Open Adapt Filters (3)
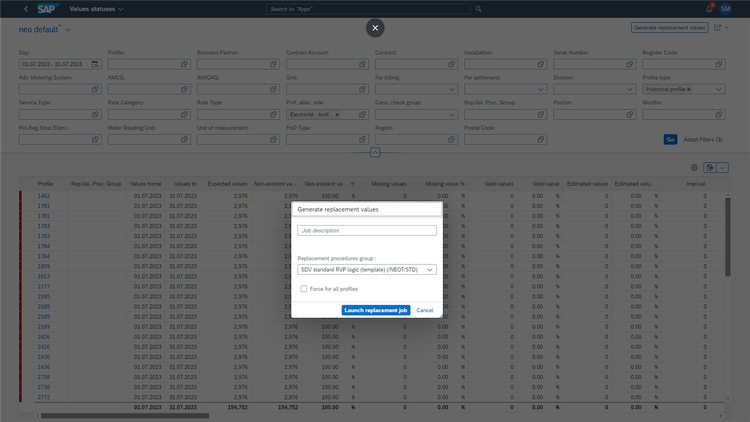750x422 pixels. pyautogui.click(x=703, y=140)
